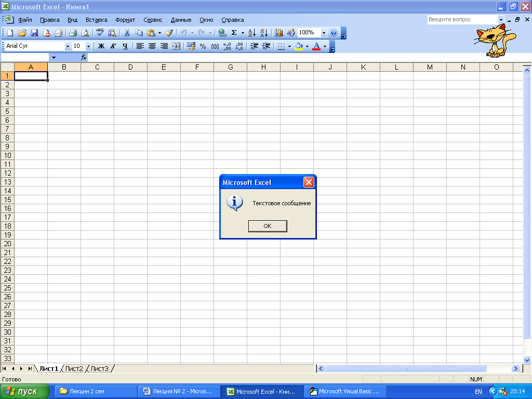Apply percent style format
The width and height of the screenshot is (532, 399).
(x=203, y=46)
